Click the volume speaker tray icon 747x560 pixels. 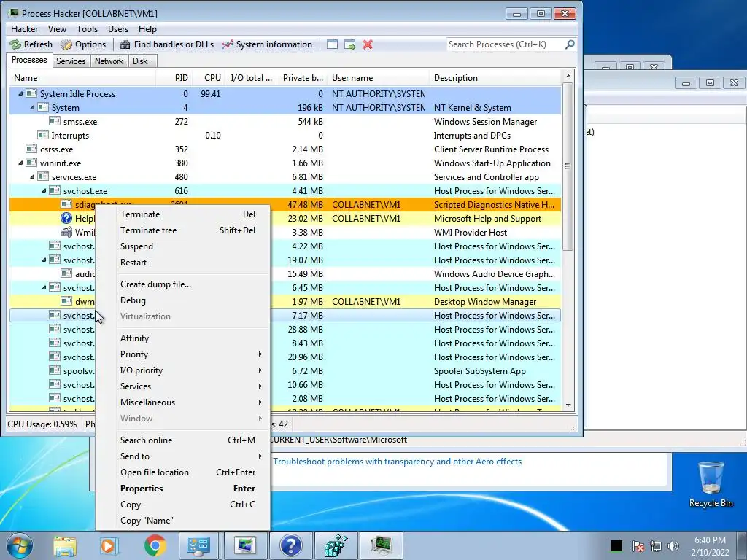[673, 546]
